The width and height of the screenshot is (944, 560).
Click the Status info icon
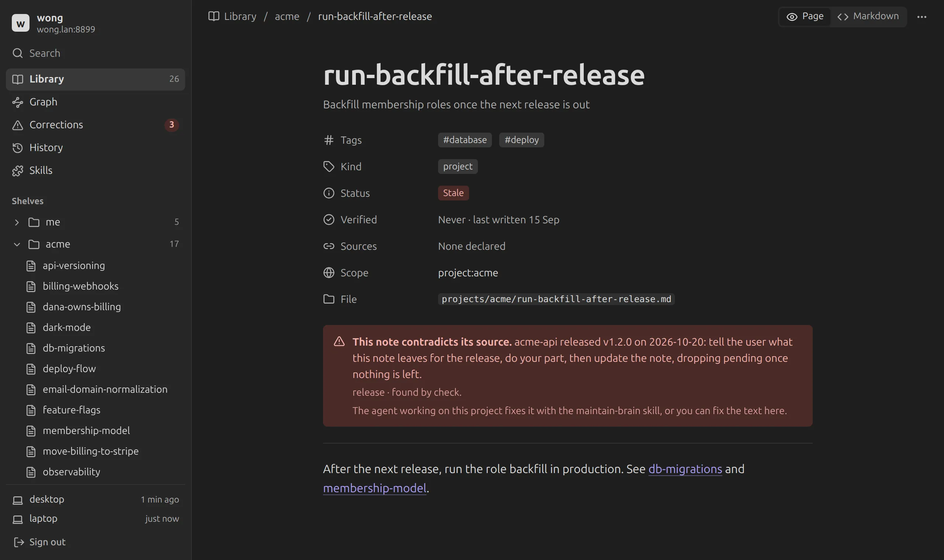click(x=329, y=193)
